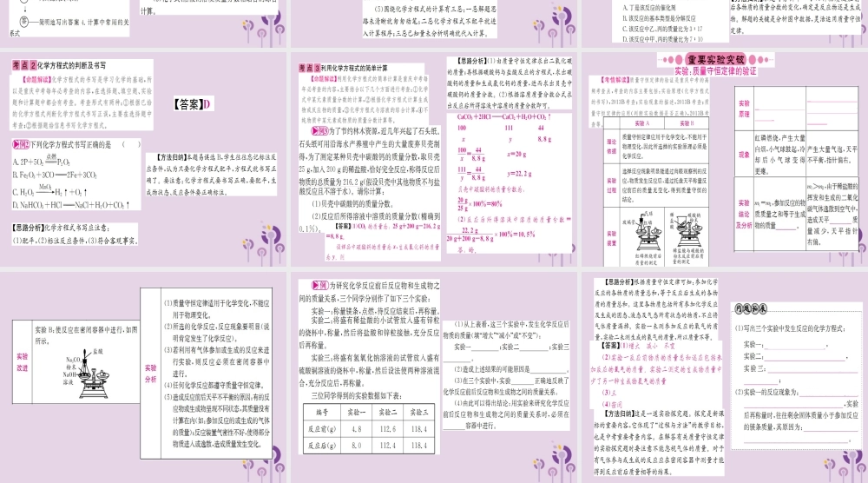Click the CaCO3+2HCl reaction equation line
This screenshot has height=483, width=868.
pyautogui.click(x=503, y=117)
